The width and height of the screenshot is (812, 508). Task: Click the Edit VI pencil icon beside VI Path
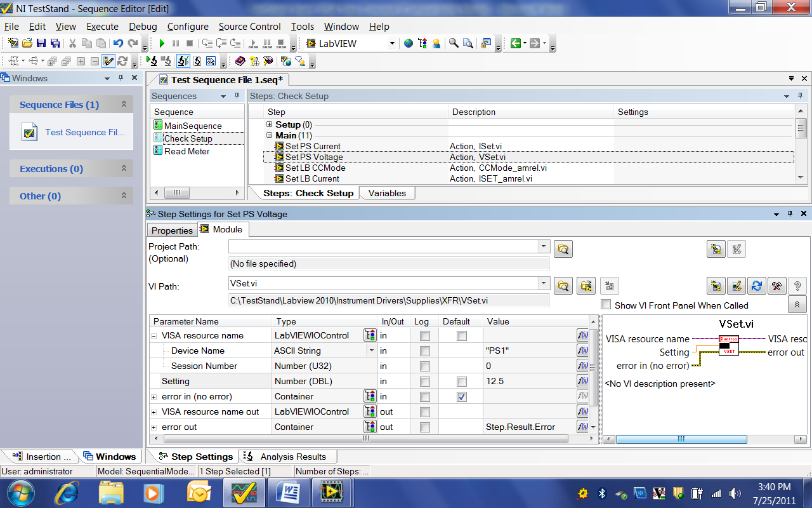click(737, 286)
